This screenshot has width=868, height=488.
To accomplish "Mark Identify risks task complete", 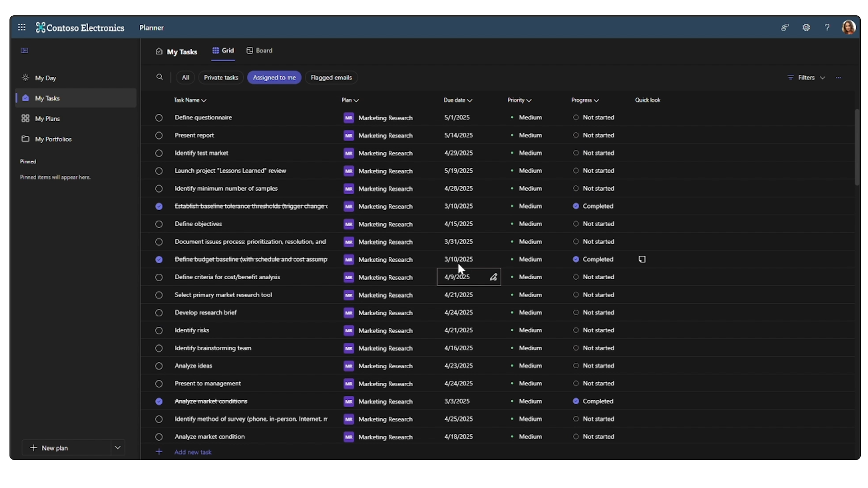I will coord(159,331).
